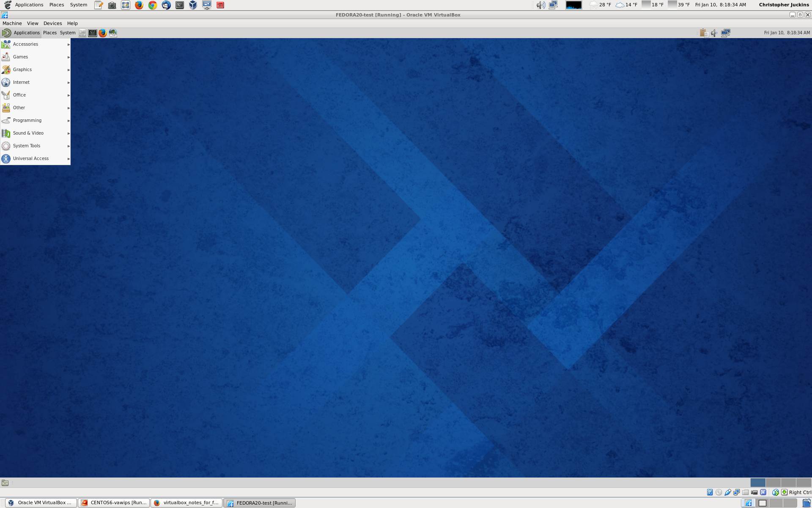
Task: Click the FEDORA20-test taskbar button
Action: coord(259,503)
